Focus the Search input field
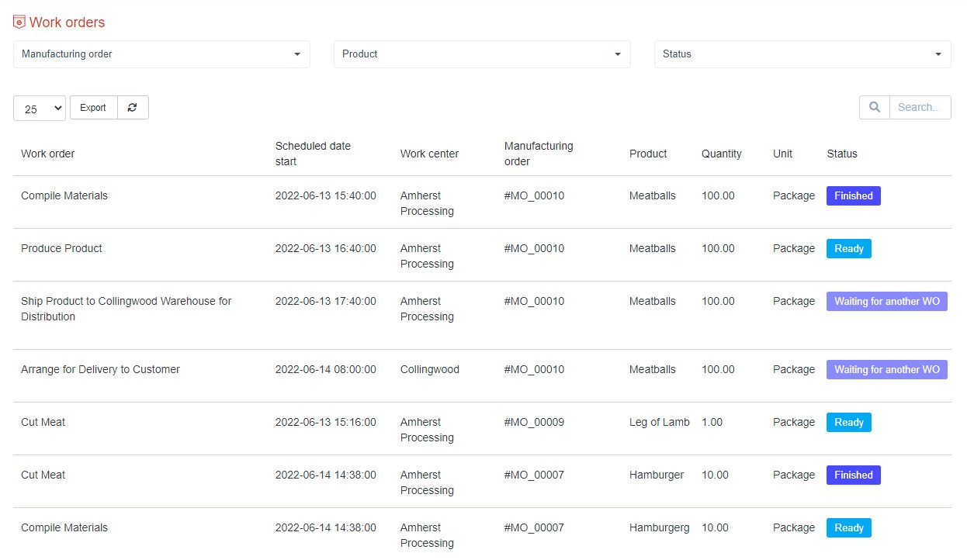Viewport: 967px width, 560px height. point(920,108)
